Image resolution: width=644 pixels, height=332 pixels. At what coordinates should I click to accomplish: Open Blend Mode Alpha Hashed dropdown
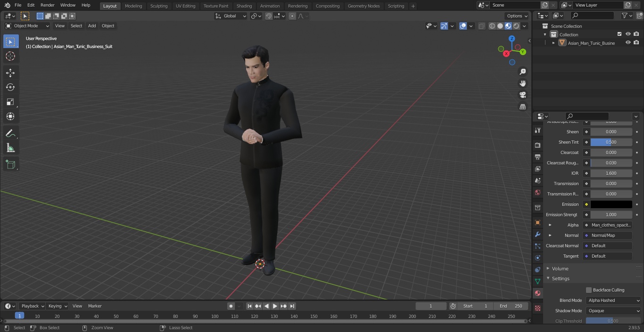pos(613,300)
